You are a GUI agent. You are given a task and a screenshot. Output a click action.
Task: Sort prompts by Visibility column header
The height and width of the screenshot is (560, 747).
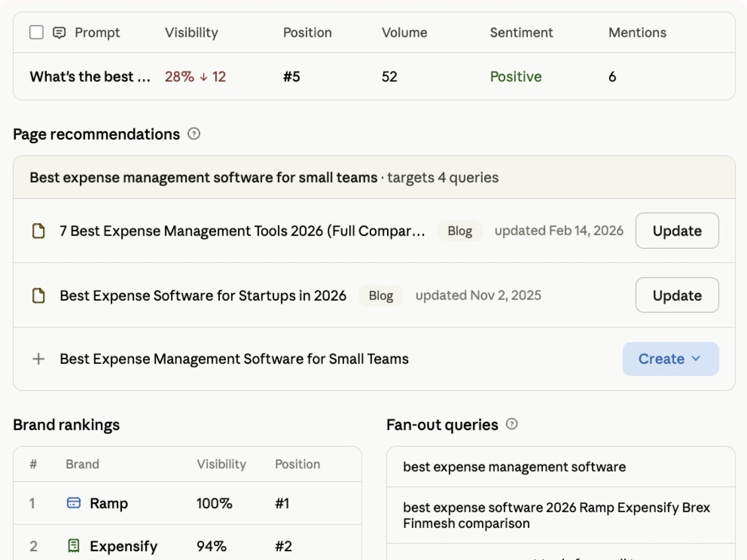(x=191, y=33)
